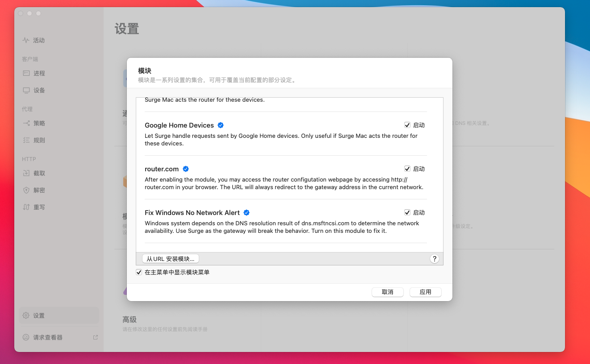Viewport: 590px width, 364px height.
Task: Click the Rewrite arrows icon
Action: coord(26,207)
